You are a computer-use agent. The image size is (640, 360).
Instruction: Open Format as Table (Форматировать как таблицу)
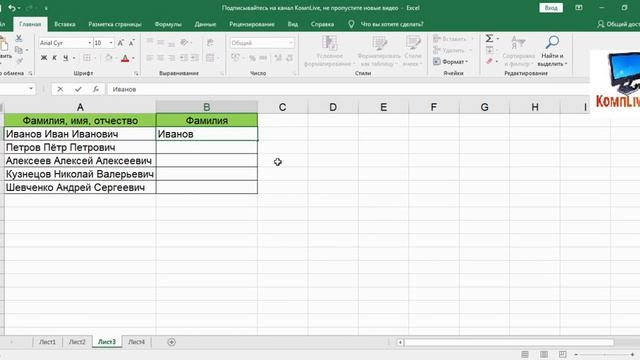(x=379, y=51)
